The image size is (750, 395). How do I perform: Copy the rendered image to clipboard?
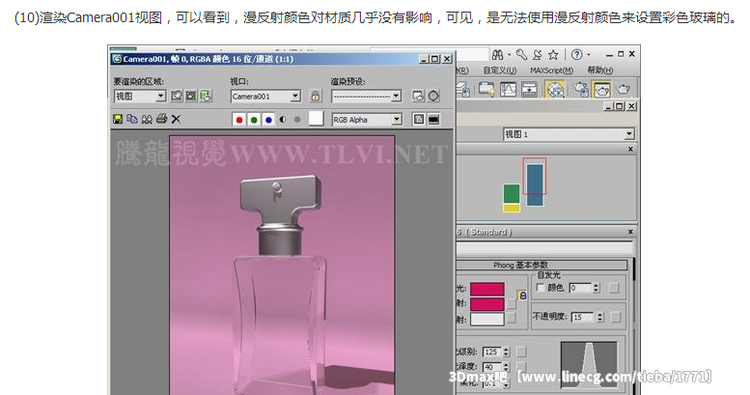[132, 119]
